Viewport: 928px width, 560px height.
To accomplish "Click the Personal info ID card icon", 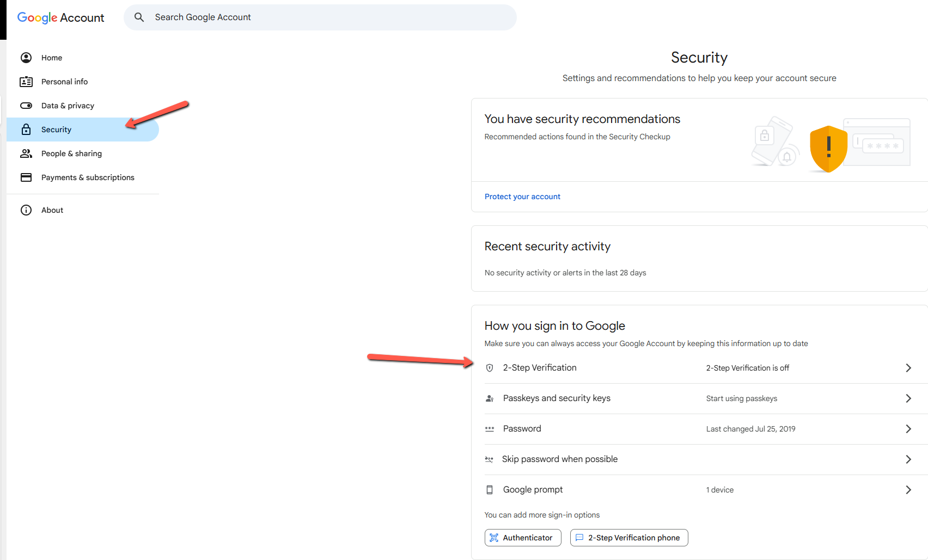I will [x=26, y=82].
